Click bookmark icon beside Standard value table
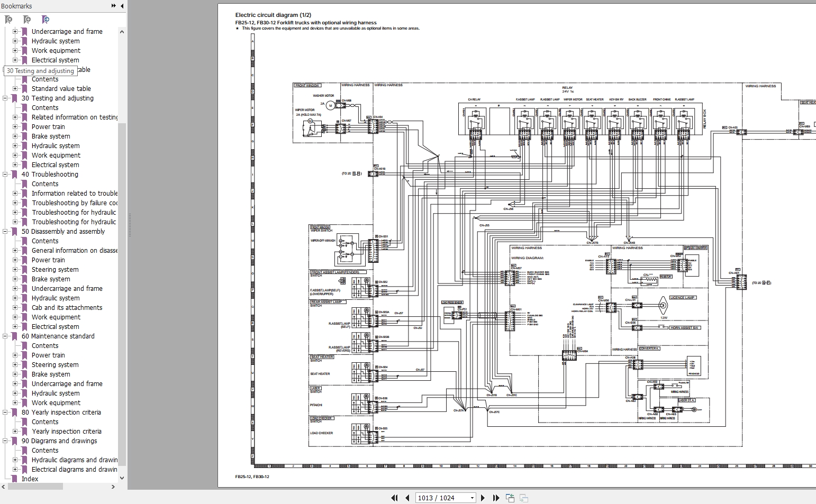 pyautogui.click(x=24, y=89)
